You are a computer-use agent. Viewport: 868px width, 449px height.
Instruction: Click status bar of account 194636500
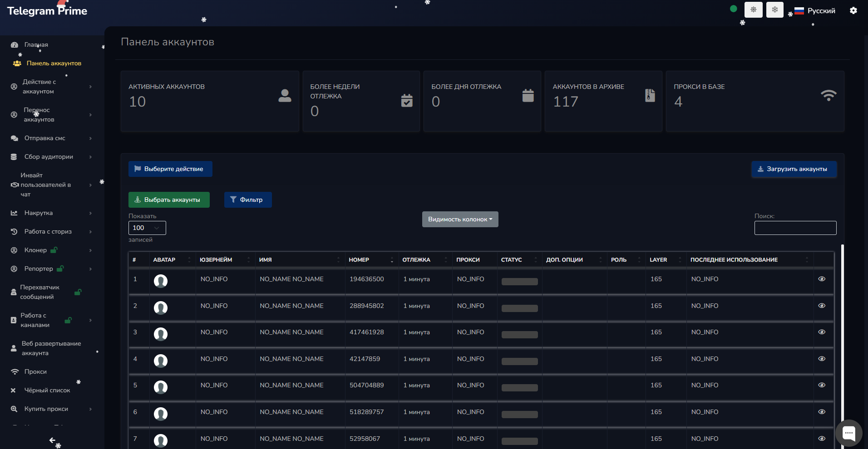520,282
